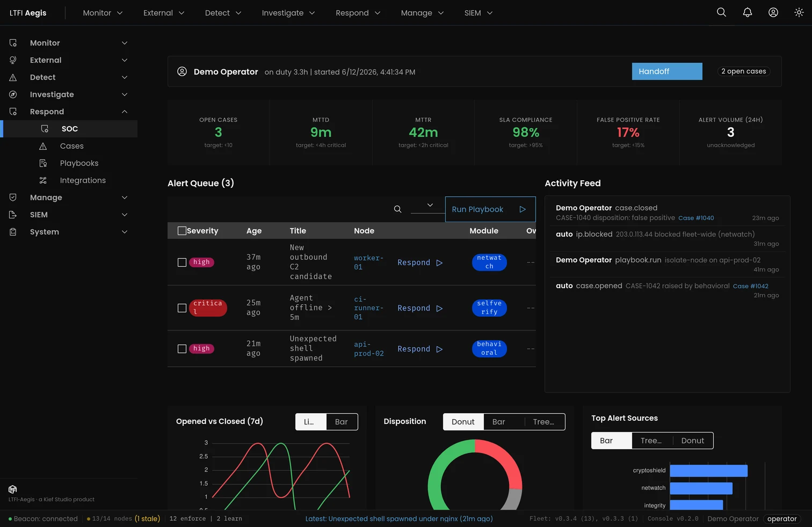The image size is (812, 527).
Task: Expand the System sidebar chevron
Action: pos(125,232)
